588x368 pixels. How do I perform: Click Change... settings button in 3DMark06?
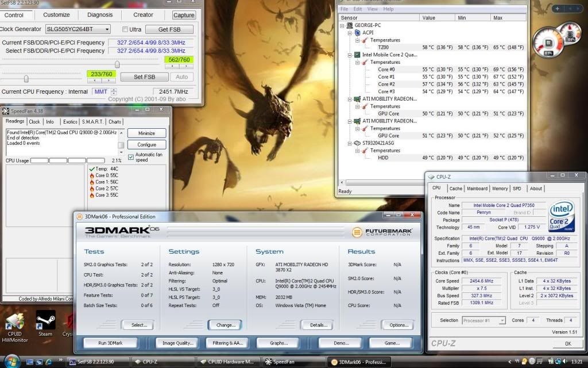(x=225, y=325)
